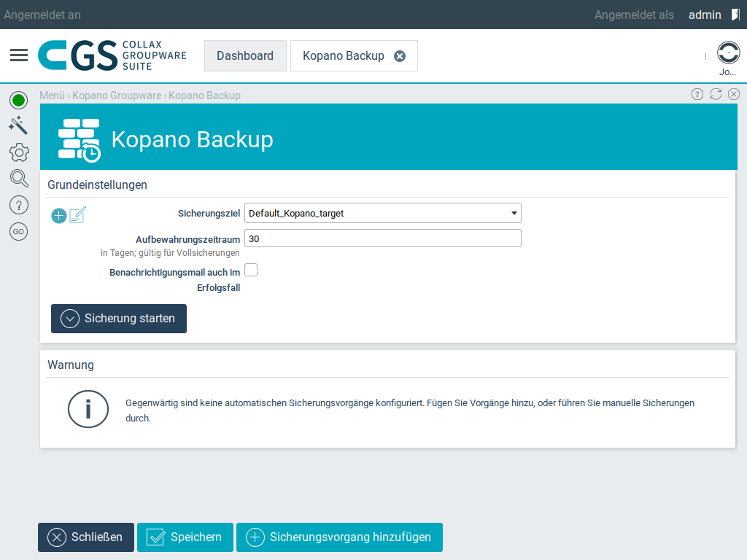Click the Aufbewahrungszeitraum input field

click(x=382, y=238)
